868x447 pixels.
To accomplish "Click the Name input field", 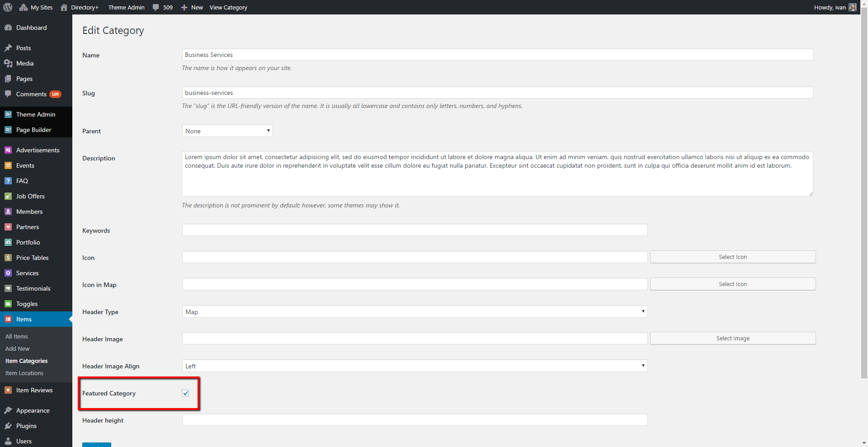I will click(498, 55).
